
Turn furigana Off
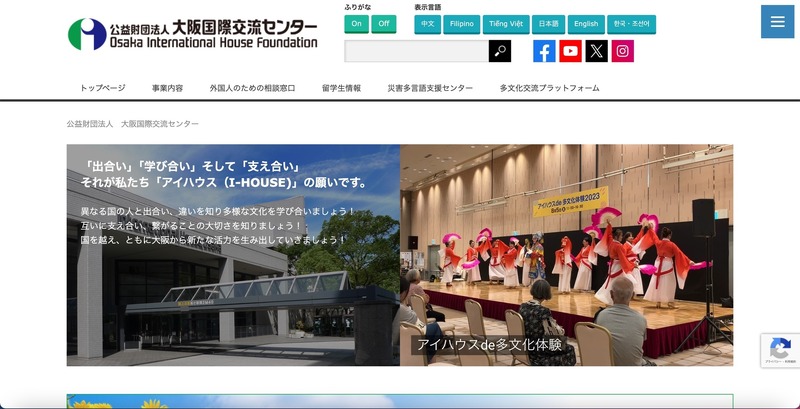tap(383, 24)
